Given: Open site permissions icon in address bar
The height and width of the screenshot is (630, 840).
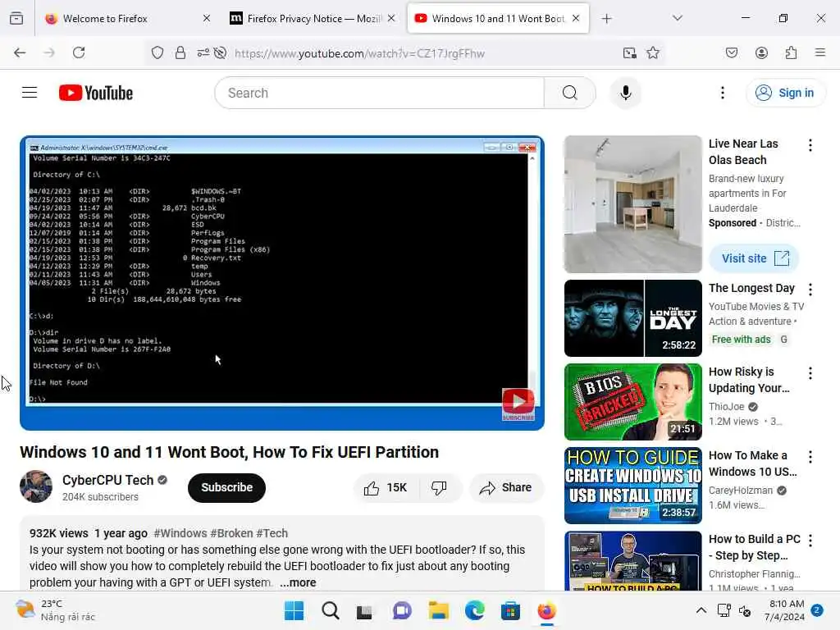Looking at the screenshot, I should point(203,52).
